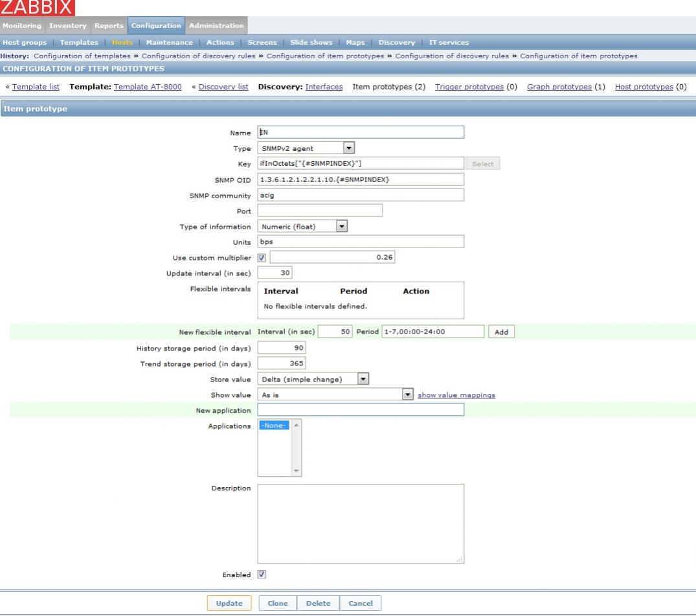Open the Templates submenu item

tap(79, 43)
